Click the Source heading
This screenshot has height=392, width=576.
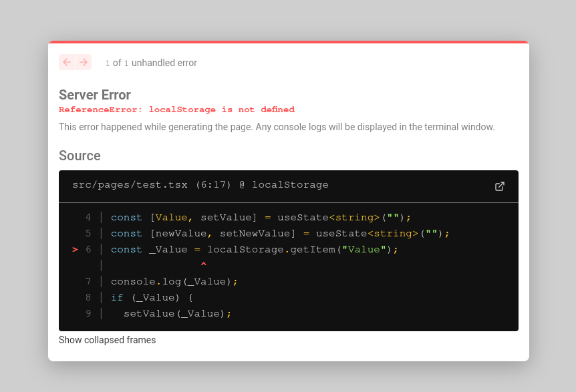[80, 156]
